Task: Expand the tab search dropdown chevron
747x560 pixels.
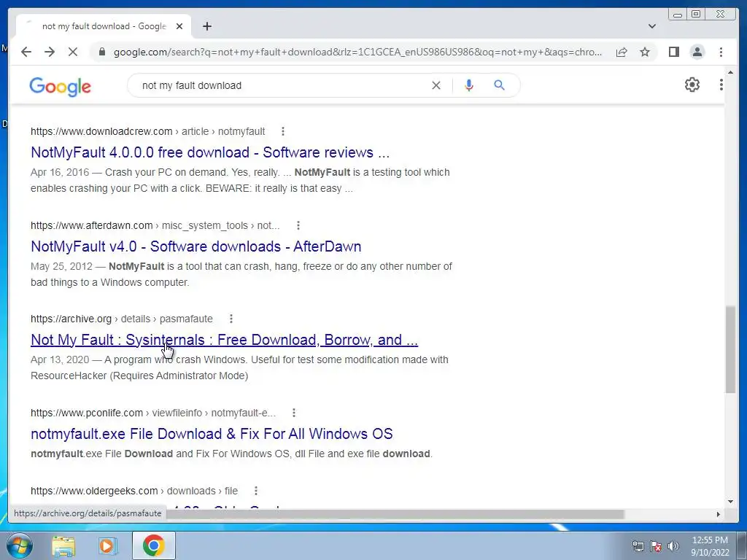Action: click(651, 26)
